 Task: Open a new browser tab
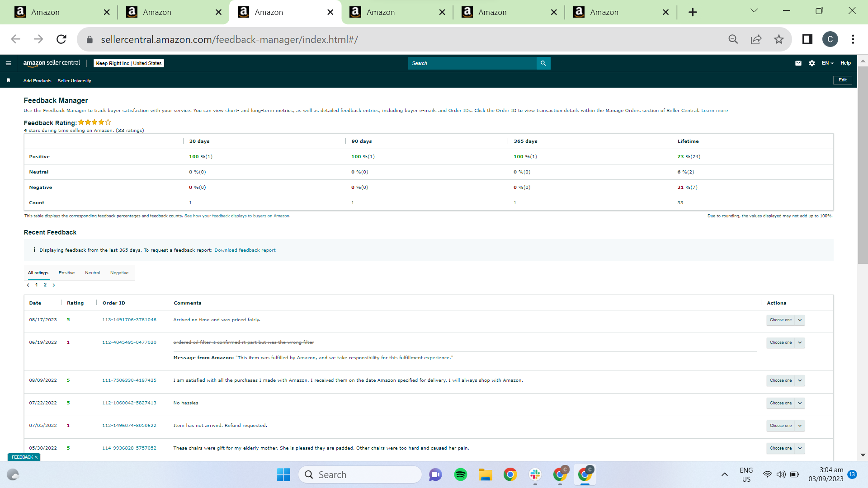click(693, 12)
